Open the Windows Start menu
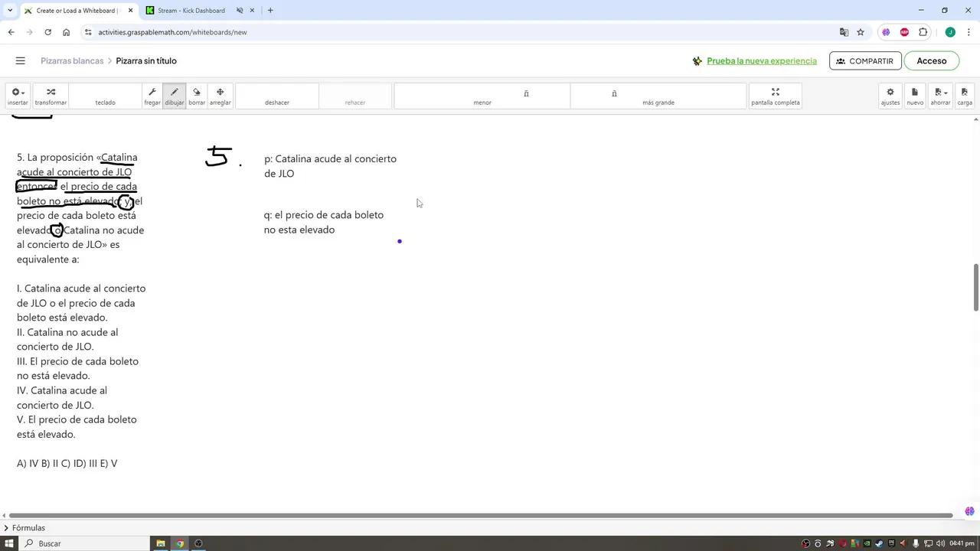This screenshot has height=551, width=980. coord(8,543)
